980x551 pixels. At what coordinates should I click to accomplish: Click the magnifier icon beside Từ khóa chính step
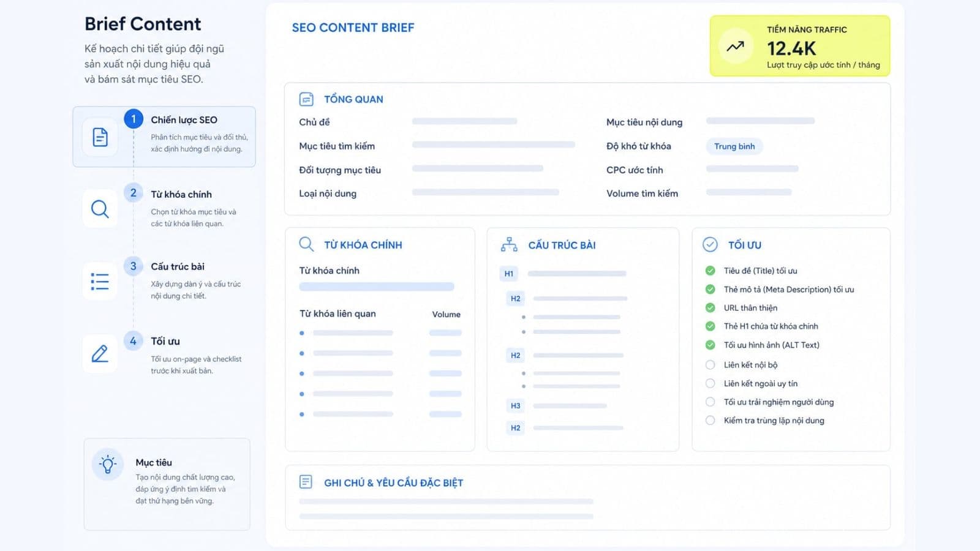coord(100,209)
